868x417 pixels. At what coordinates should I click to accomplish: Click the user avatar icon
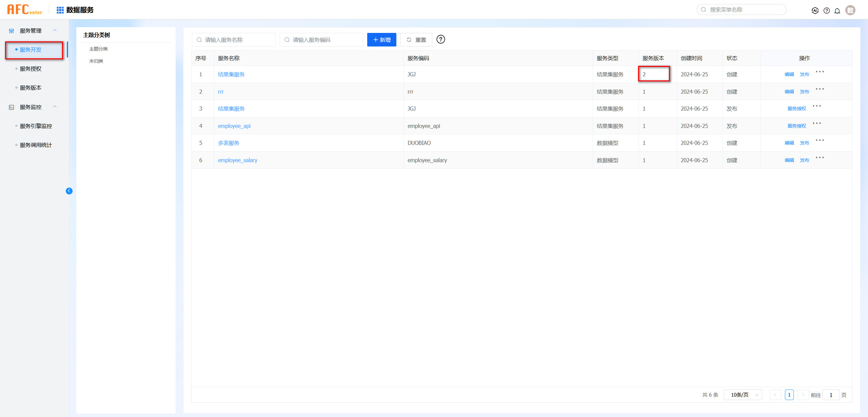[850, 10]
